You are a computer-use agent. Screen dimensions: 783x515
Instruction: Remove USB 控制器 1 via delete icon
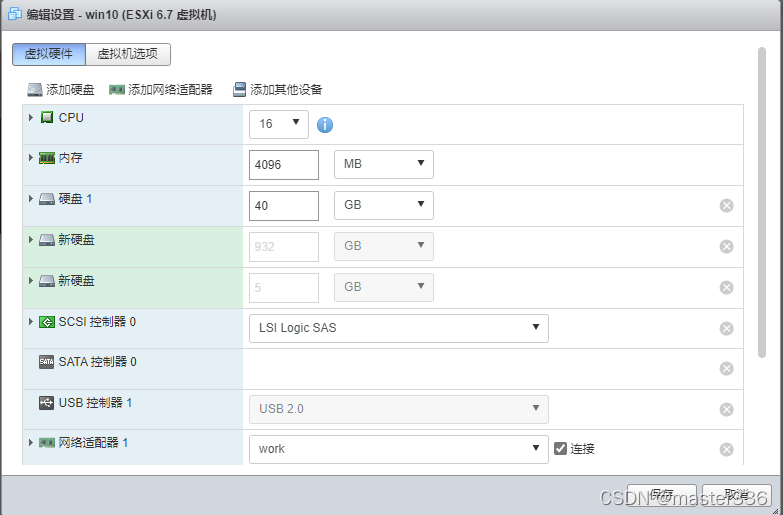click(x=726, y=409)
